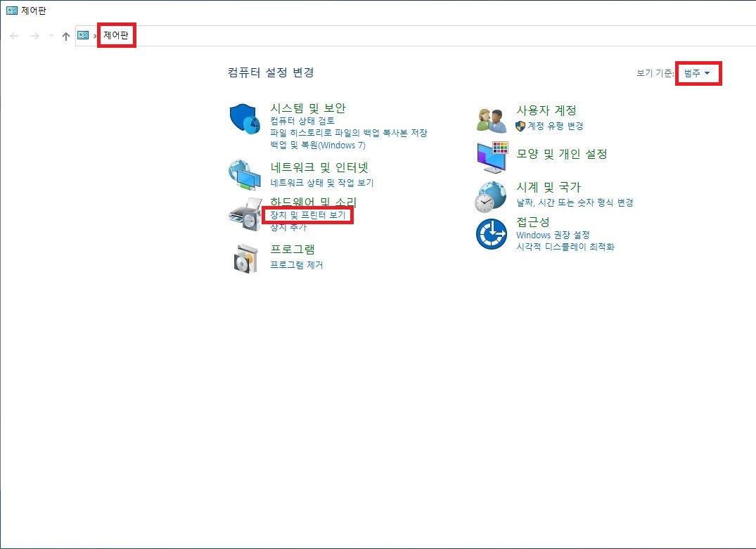756x549 pixels.
Task: Click the 제어판 breadcrumb in address bar
Action: tap(116, 35)
